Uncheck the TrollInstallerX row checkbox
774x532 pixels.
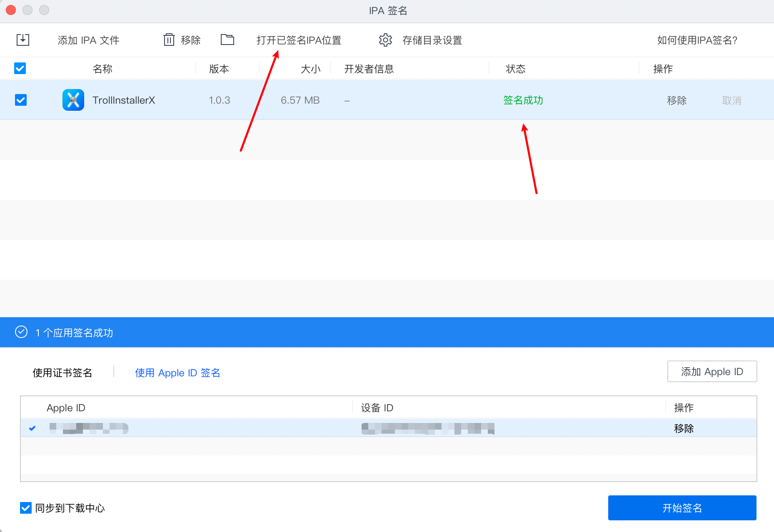21,100
